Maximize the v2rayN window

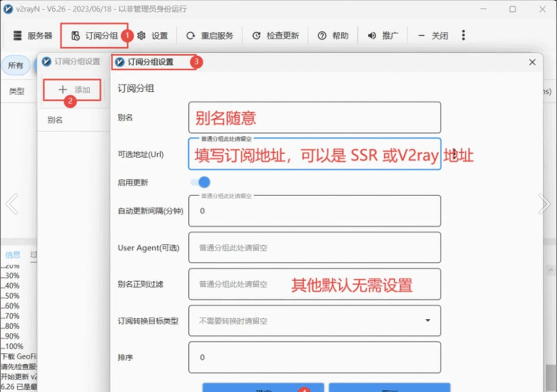(x=513, y=9)
